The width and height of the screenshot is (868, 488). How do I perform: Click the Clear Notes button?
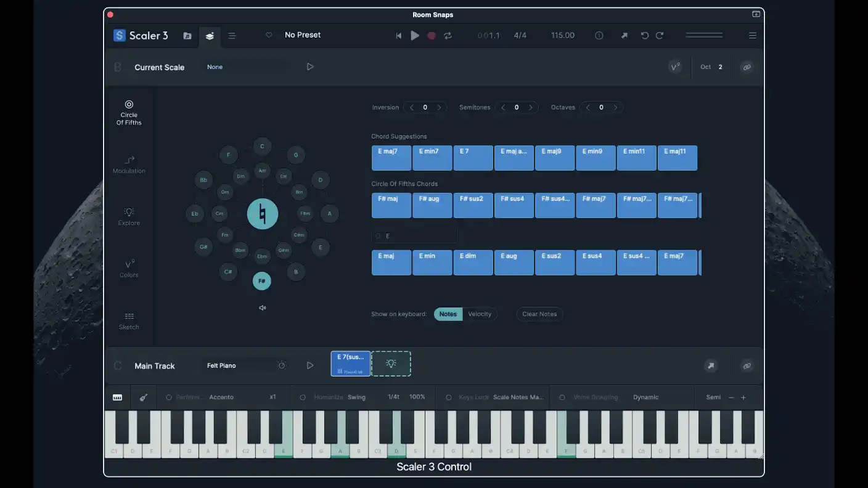pos(539,314)
